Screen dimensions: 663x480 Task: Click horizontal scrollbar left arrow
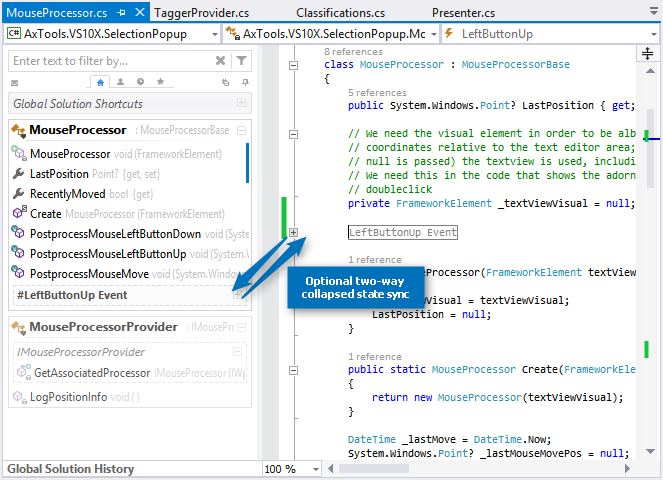(x=331, y=469)
